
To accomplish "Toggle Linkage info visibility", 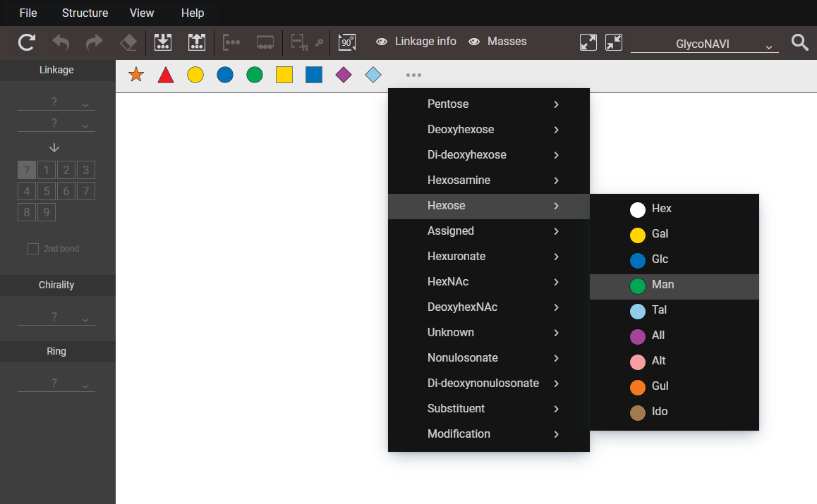I will (416, 42).
